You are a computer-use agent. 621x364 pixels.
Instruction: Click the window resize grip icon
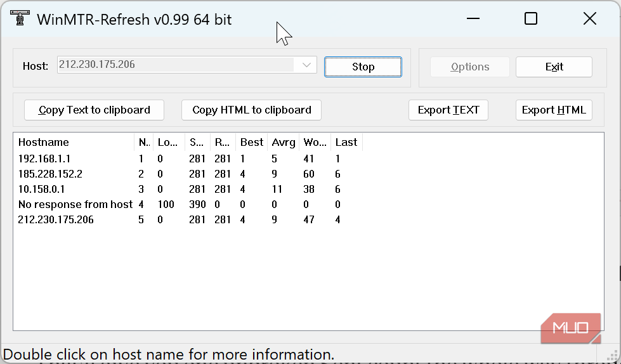point(612,355)
